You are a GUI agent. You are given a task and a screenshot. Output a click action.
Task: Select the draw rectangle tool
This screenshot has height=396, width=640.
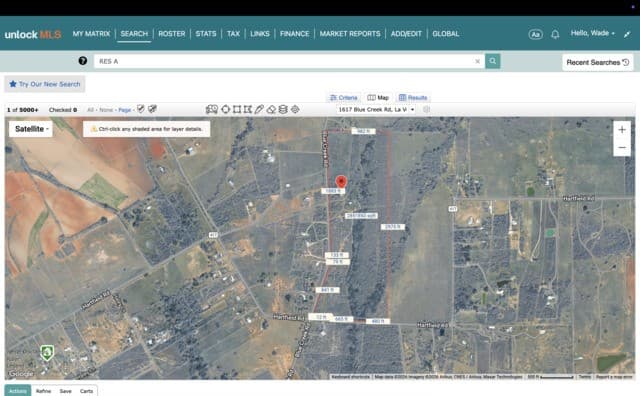coord(237,109)
